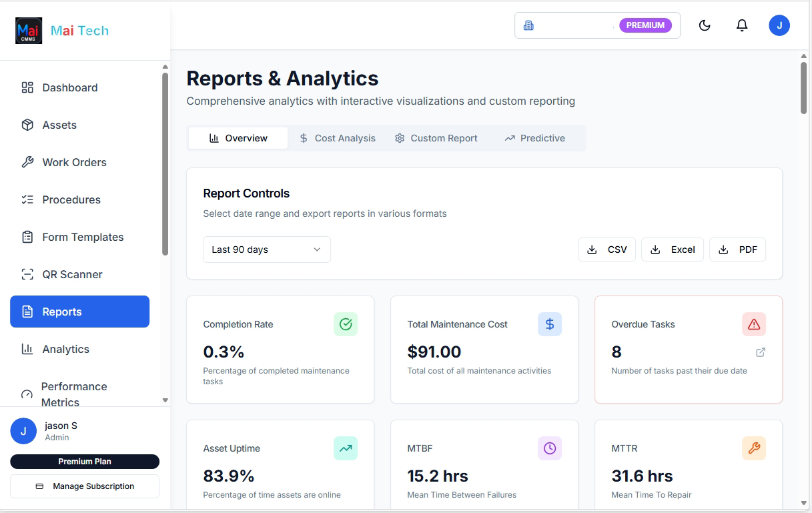The height and width of the screenshot is (513, 812).
Task: Open the building icon search box dropdown
Action: tap(529, 25)
